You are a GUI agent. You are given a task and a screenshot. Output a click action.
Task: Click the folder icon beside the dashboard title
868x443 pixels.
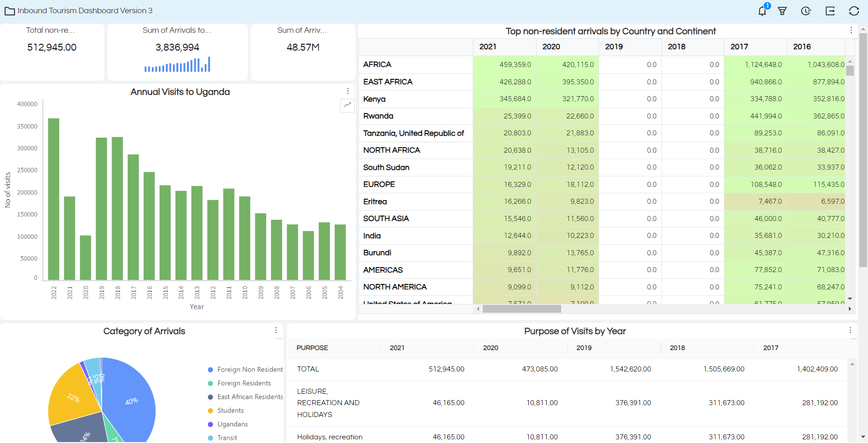pos(10,11)
